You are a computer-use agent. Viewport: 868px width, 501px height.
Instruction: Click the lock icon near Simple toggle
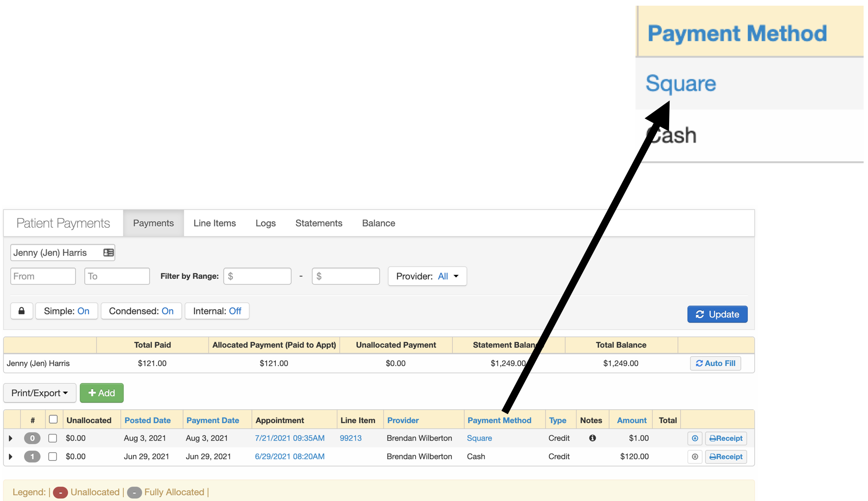point(21,310)
